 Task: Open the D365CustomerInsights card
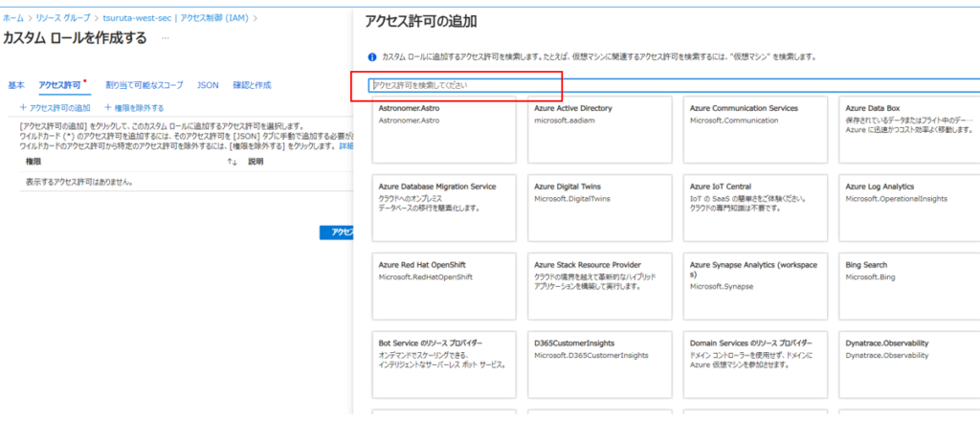pyautogui.click(x=599, y=364)
